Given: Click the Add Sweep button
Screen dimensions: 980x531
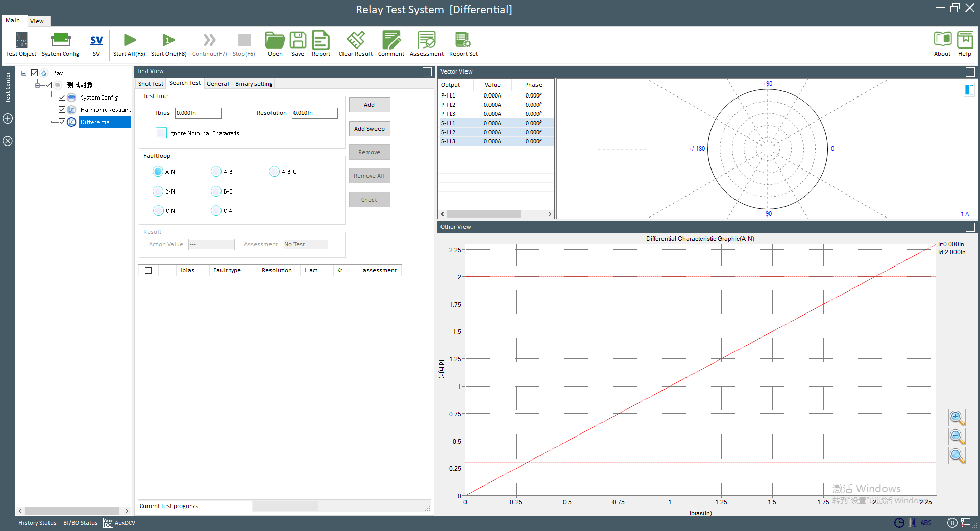Looking at the screenshot, I should [370, 129].
